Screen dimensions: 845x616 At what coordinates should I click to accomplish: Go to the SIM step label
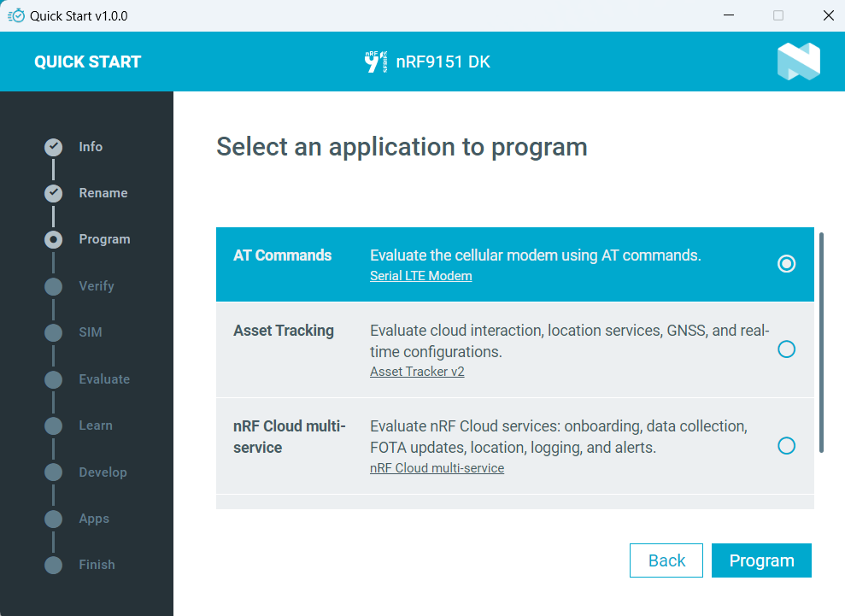(91, 332)
